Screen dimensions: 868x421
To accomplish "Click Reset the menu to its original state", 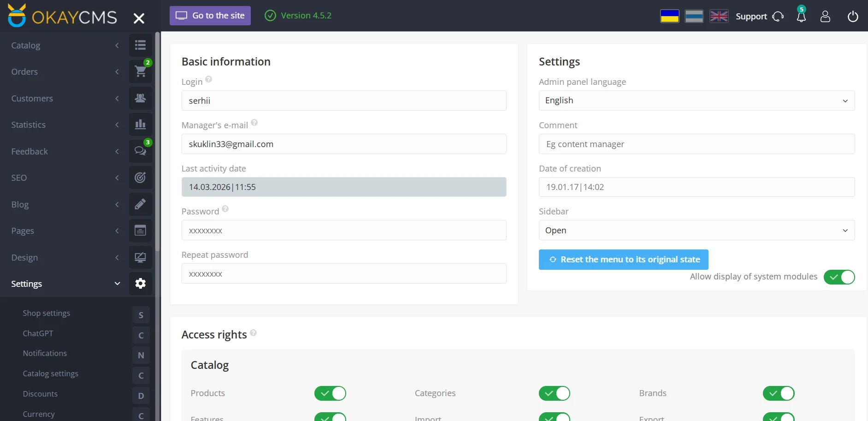I will tap(623, 259).
